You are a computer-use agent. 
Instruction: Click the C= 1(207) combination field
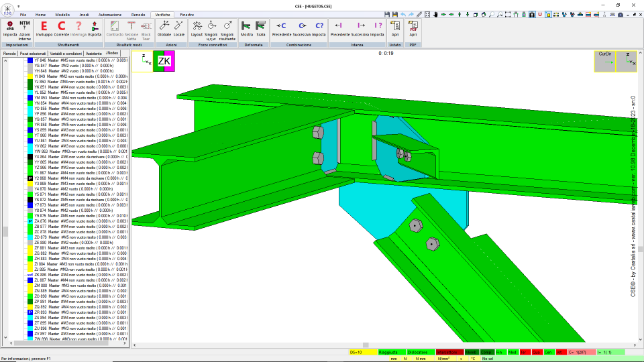pyautogui.click(x=582, y=352)
